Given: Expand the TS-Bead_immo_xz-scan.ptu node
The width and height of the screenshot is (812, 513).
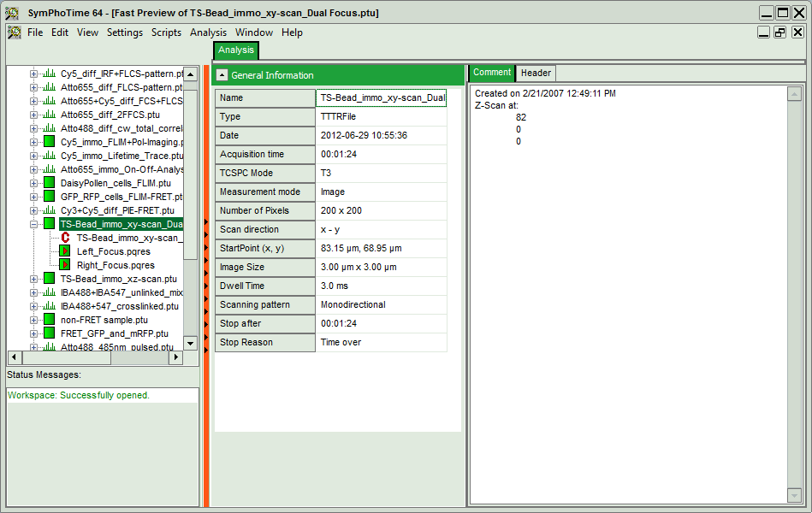Looking at the screenshot, I should (x=34, y=279).
